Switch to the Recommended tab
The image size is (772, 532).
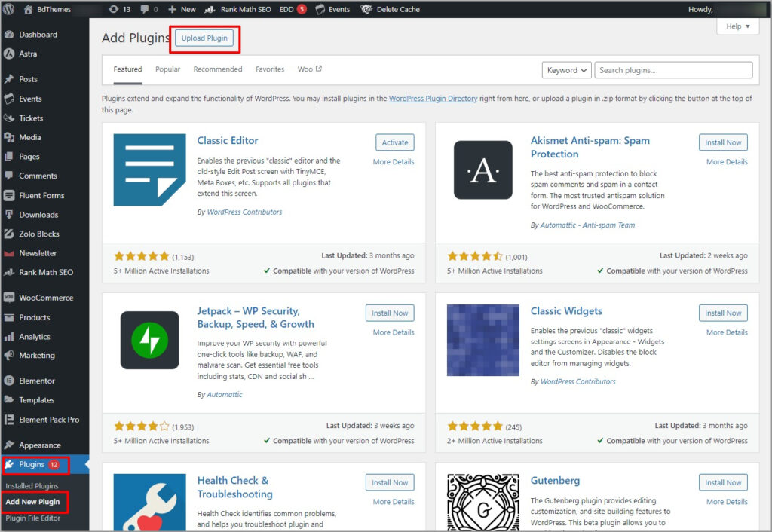[x=218, y=69]
